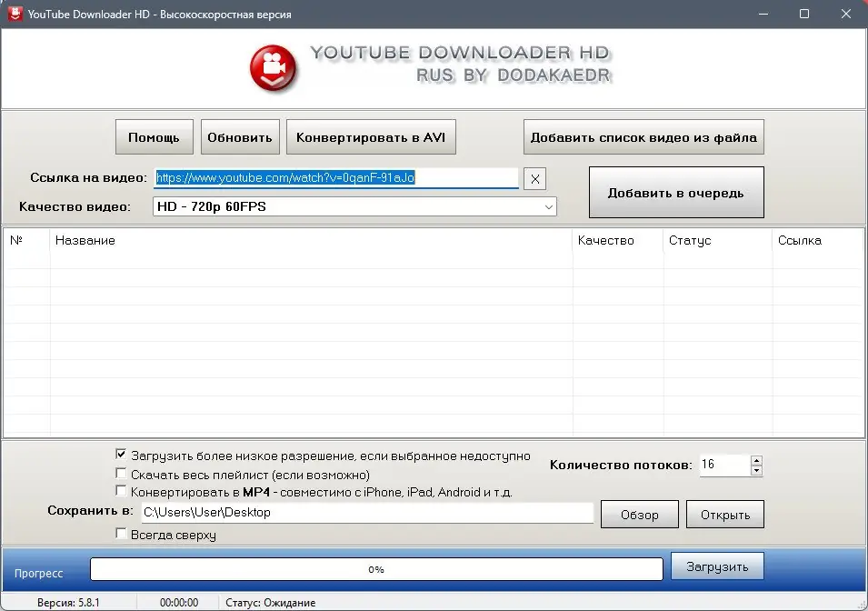Image resolution: width=868 pixels, height=611 pixels.
Task: Click the Обзор browse button
Action: (639, 514)
